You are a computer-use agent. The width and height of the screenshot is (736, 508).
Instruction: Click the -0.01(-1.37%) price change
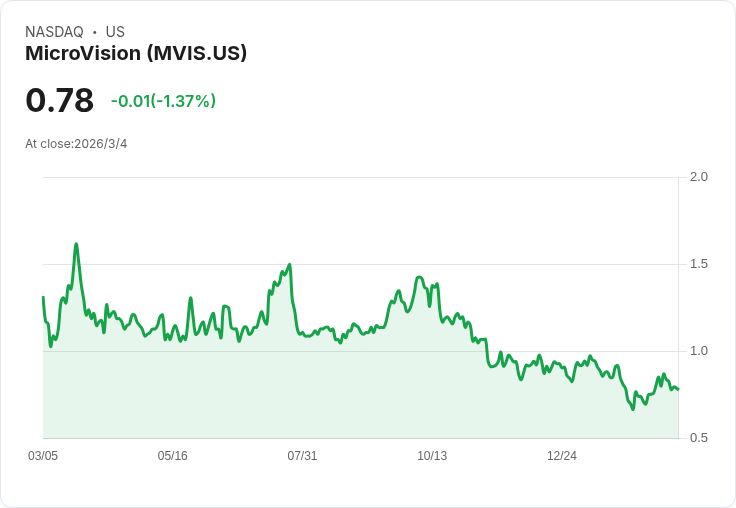tap(163, 101)
